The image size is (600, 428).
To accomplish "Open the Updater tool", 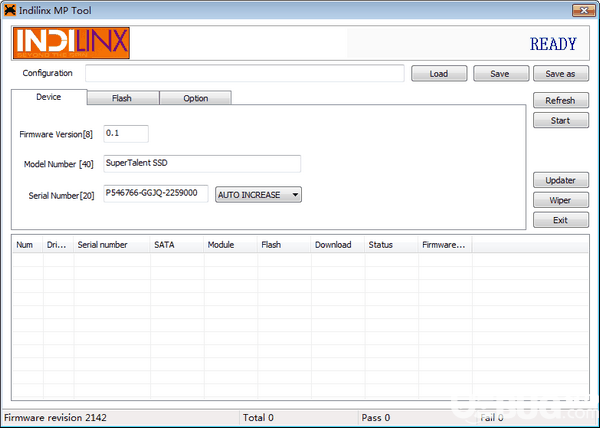I will (x=561, y=180).
